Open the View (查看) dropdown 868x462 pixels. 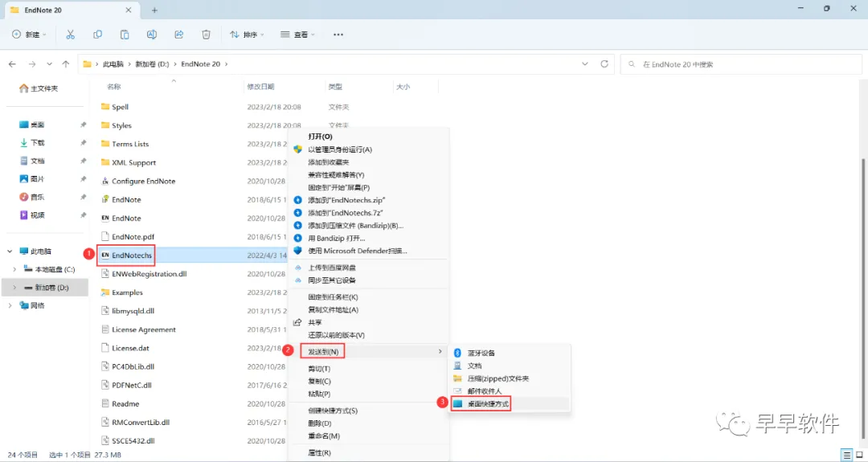point(298,35)
